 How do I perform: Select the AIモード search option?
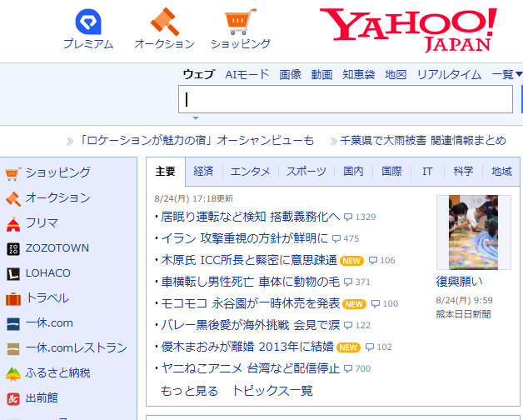(x=247, y=74)
